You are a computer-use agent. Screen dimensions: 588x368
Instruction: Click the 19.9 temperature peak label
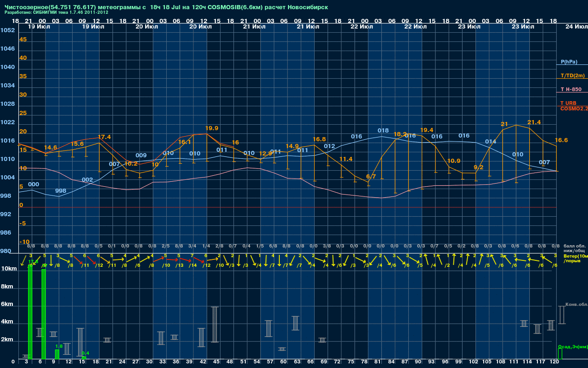tap(212, 128)
